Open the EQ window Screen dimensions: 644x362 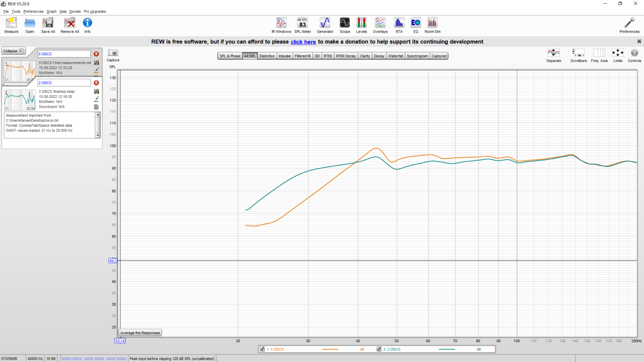coord(415,25)
